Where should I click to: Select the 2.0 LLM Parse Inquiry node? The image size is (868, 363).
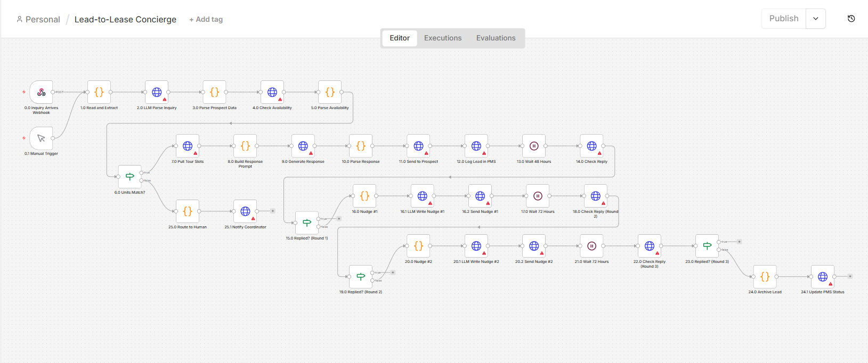157,92
